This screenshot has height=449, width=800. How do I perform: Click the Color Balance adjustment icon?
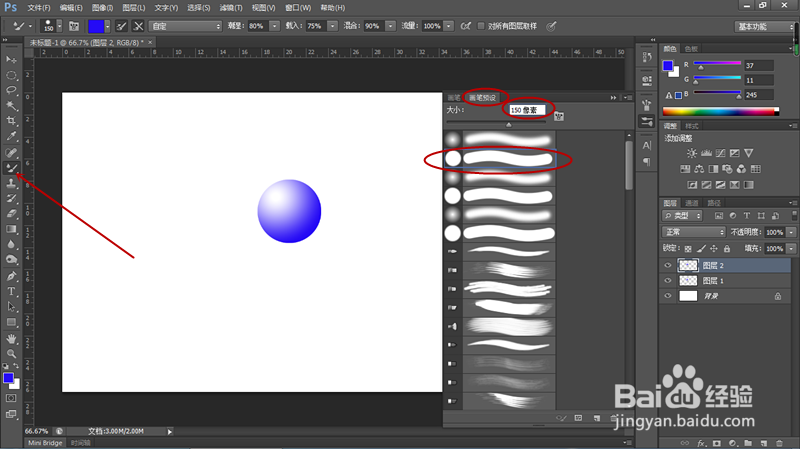pyautogui.click(x=699, y=169)
